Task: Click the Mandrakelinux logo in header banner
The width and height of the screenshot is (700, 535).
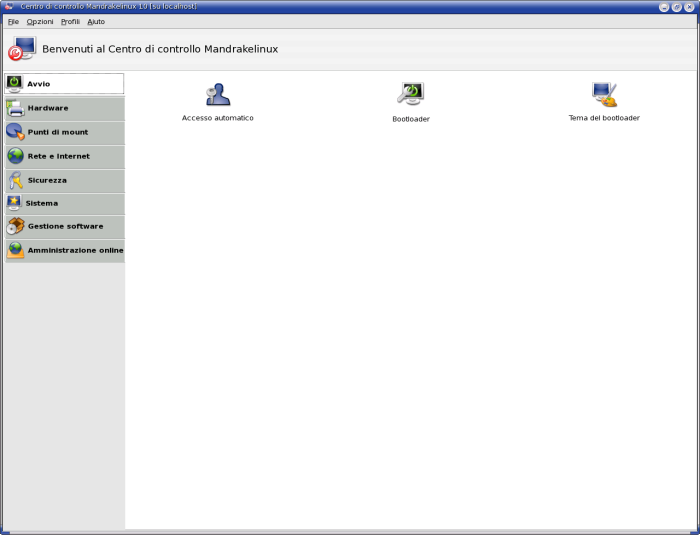Action: pyautogui.click(x=22, y=49)
